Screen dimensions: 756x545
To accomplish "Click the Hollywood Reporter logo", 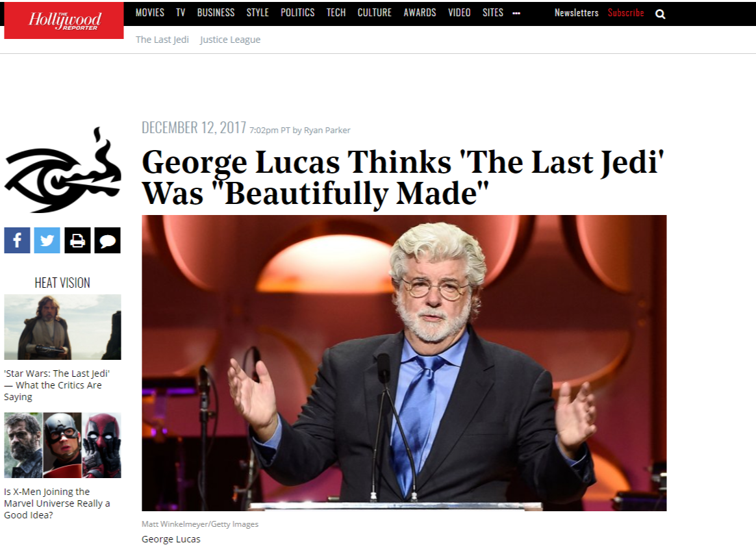I will tap(64, 20).
